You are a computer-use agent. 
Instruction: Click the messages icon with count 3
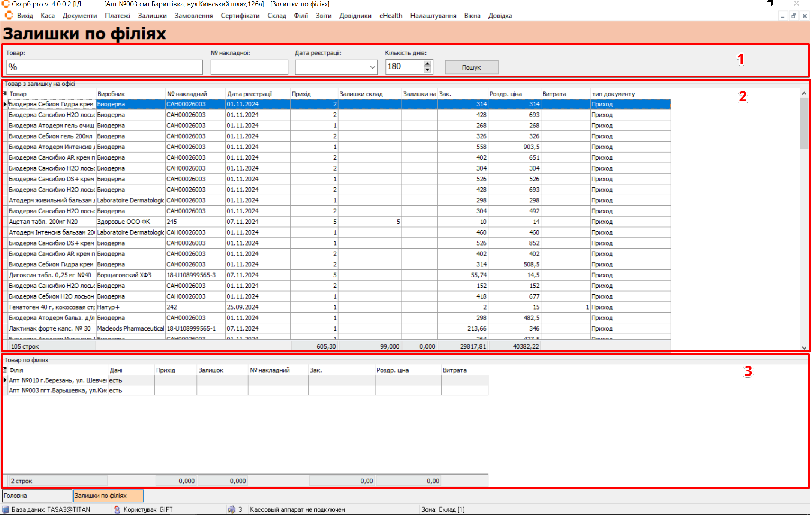click(232, 509)
